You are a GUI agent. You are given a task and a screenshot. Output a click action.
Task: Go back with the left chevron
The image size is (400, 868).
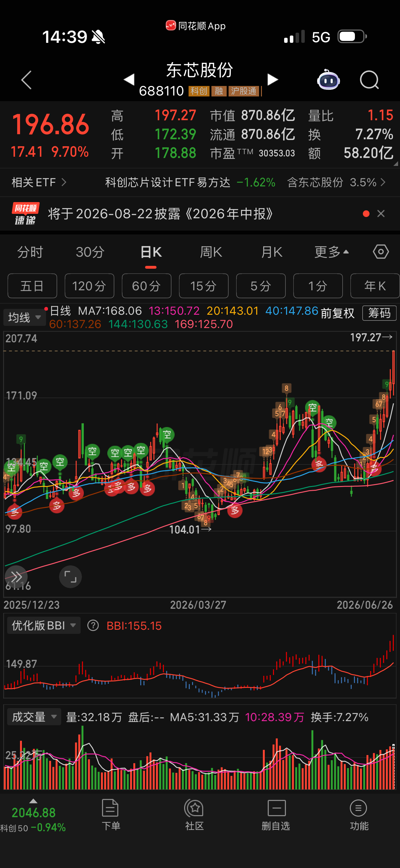click(26, 80)
